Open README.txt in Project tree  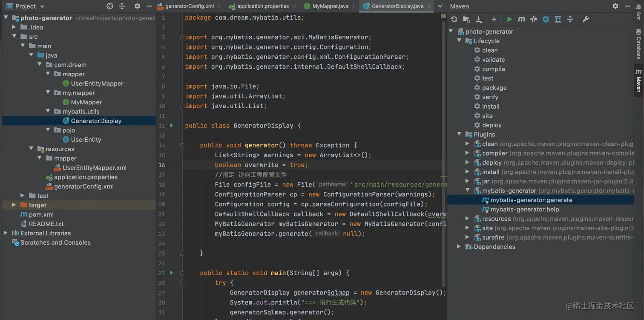(x=46, y=224)
